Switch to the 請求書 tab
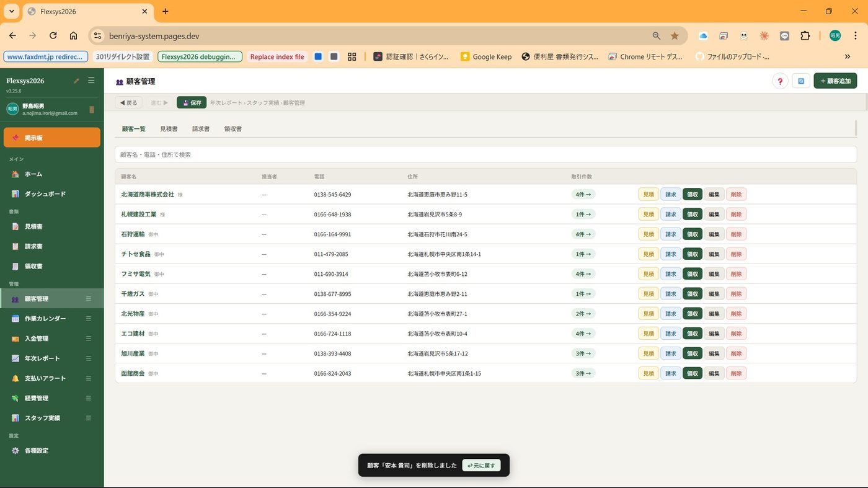The image size is (868, 488). point(201,129)
